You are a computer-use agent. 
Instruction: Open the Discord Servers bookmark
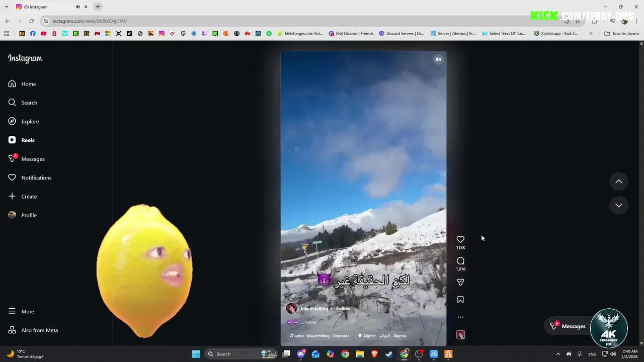tap(401, 34)
